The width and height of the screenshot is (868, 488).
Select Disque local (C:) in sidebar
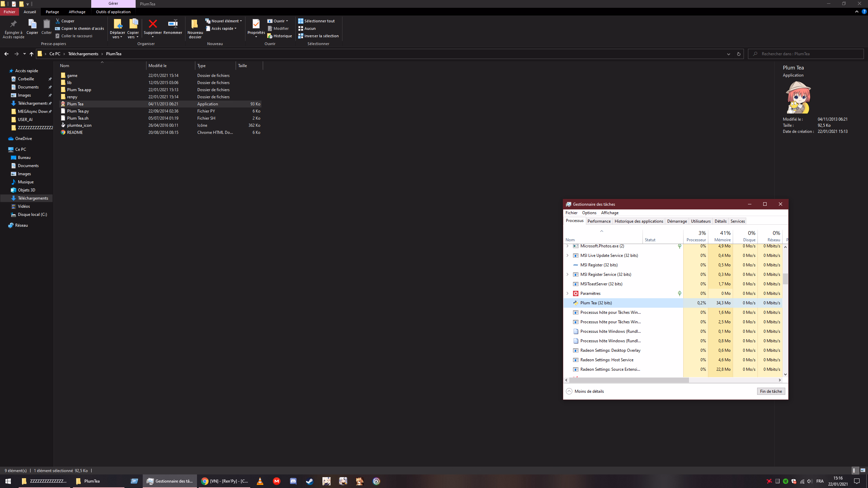(x=32, y=215)
